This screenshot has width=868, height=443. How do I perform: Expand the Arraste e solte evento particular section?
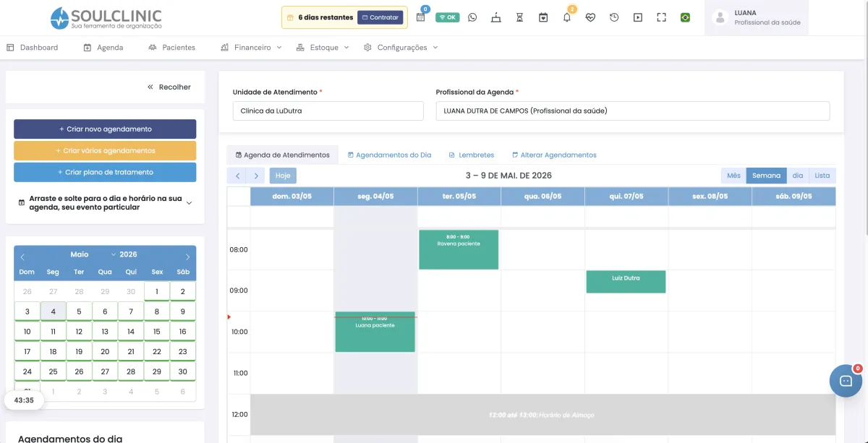point(105,202)
